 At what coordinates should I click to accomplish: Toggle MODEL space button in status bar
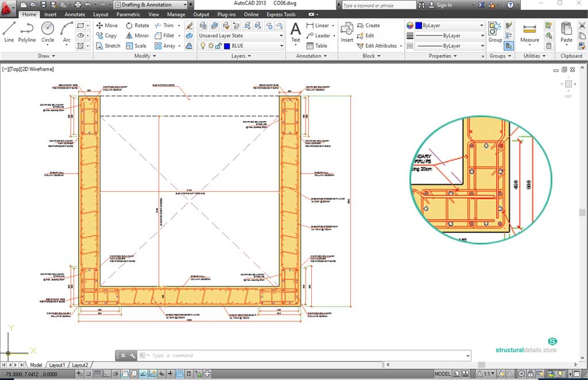pos(443,374)
